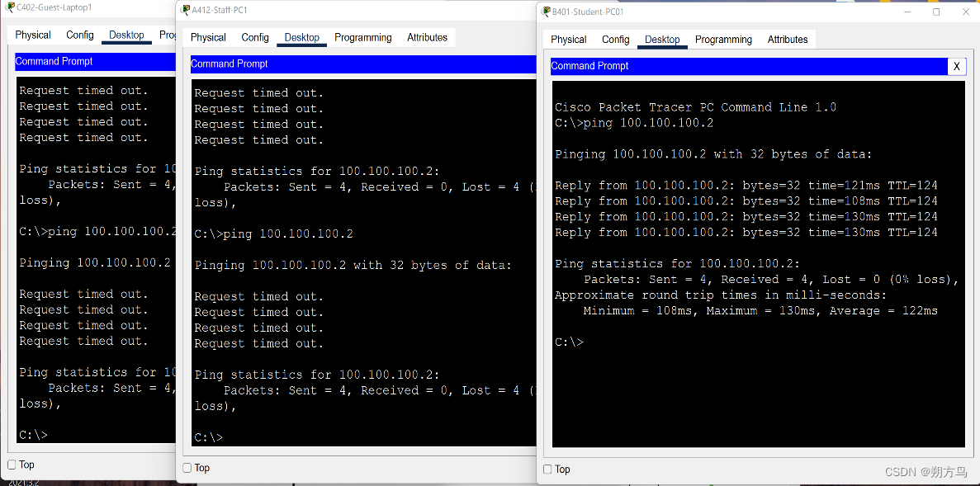Click Command Prompt title bar in C402-Guest-Laptop1
Screen dimensions: 980x486
pyautogui.click(x=95, y=61)
